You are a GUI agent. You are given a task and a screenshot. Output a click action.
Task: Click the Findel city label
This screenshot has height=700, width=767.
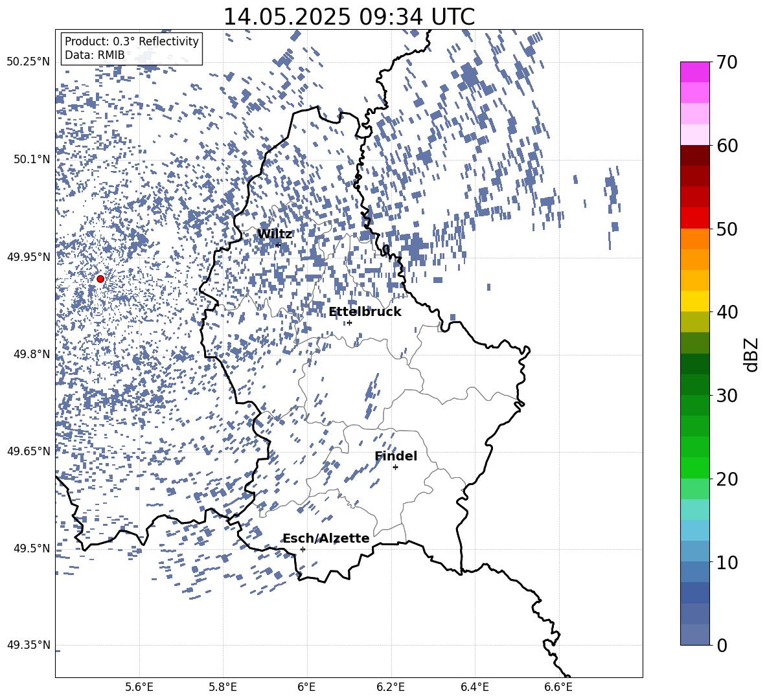tap(396, 456)
